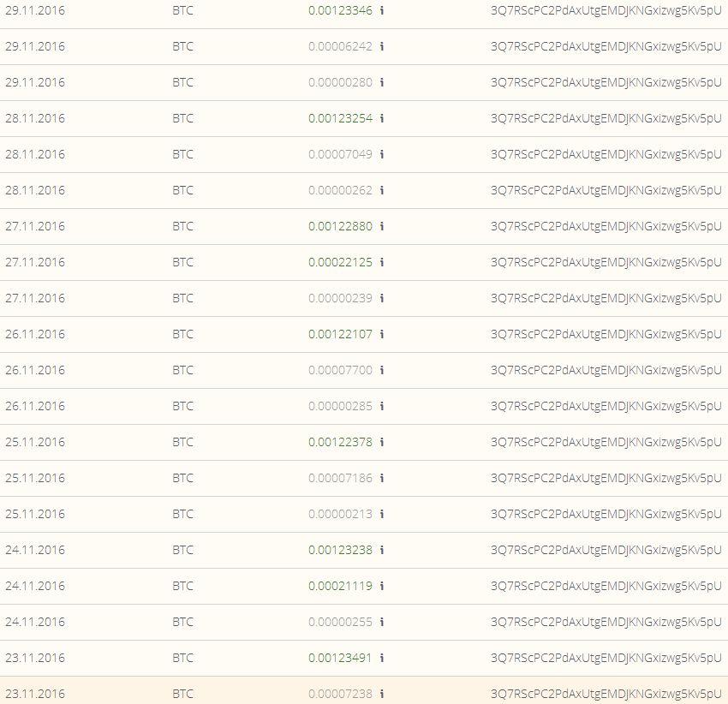Image resolution: width=728 pixels, height=704 pixels.
Task: Click date in the 0.00123346 row
Action: click(35, 10)
